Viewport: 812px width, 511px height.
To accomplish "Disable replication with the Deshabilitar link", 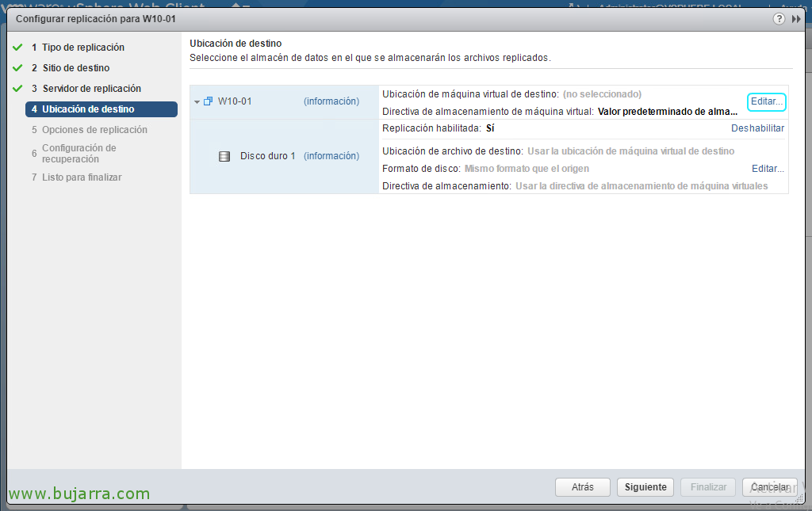I will [757, 128].
